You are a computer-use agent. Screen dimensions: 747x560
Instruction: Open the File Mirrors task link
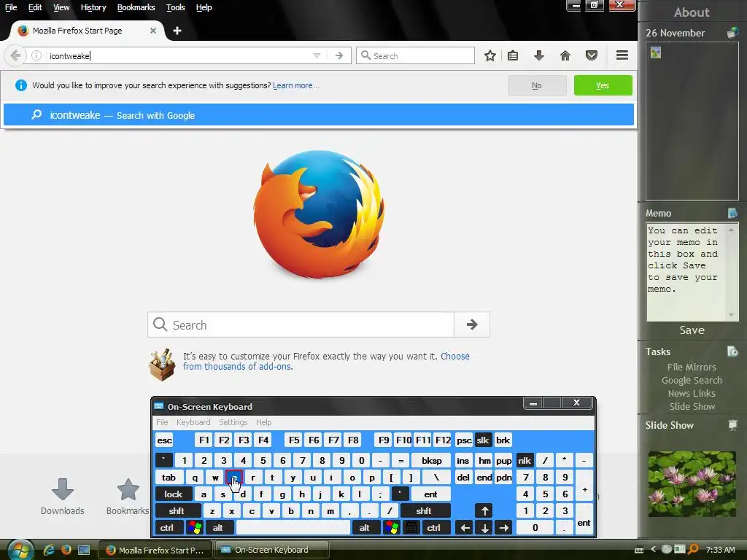tap(692, 367)
